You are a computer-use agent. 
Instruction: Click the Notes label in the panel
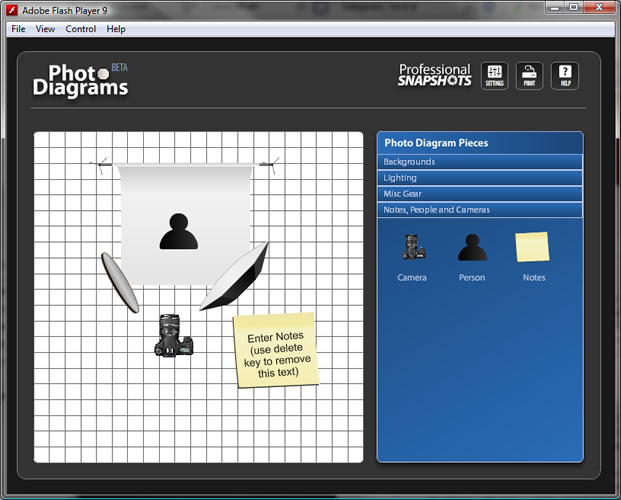(534, 277)
